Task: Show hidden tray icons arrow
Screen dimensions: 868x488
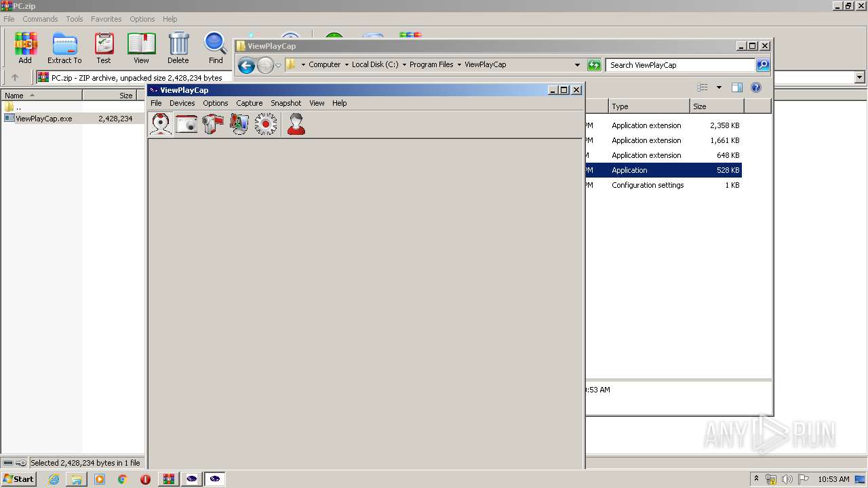Action: 756,479
